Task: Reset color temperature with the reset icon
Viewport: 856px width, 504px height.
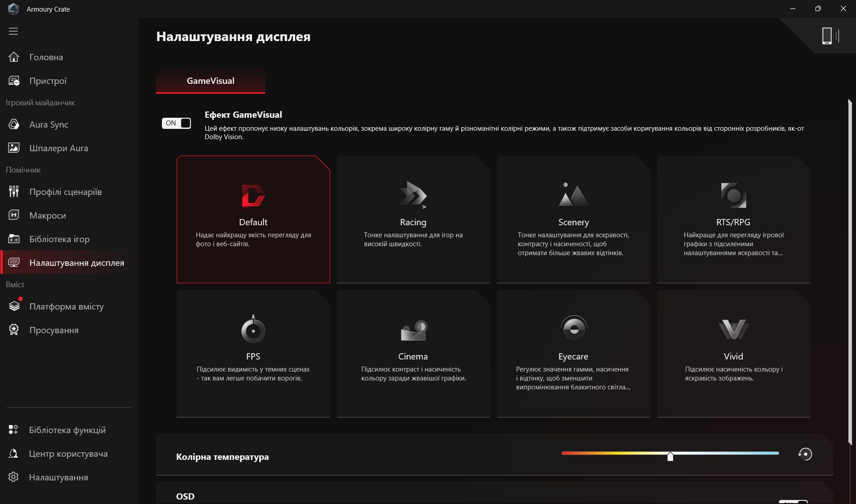Action: pos(805,454)
